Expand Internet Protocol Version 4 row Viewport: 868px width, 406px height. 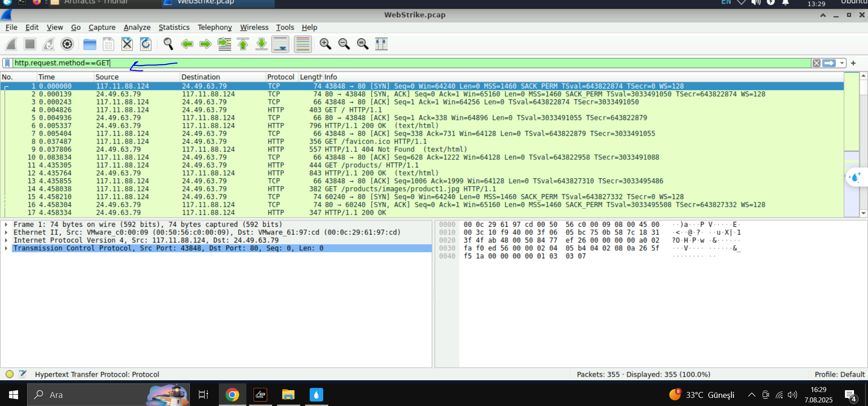pos(6,240)
